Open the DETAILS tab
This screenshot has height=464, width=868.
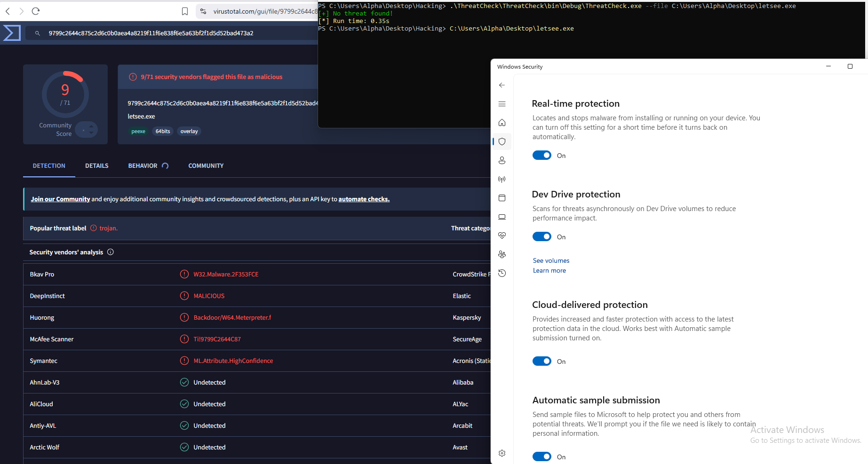97,166
